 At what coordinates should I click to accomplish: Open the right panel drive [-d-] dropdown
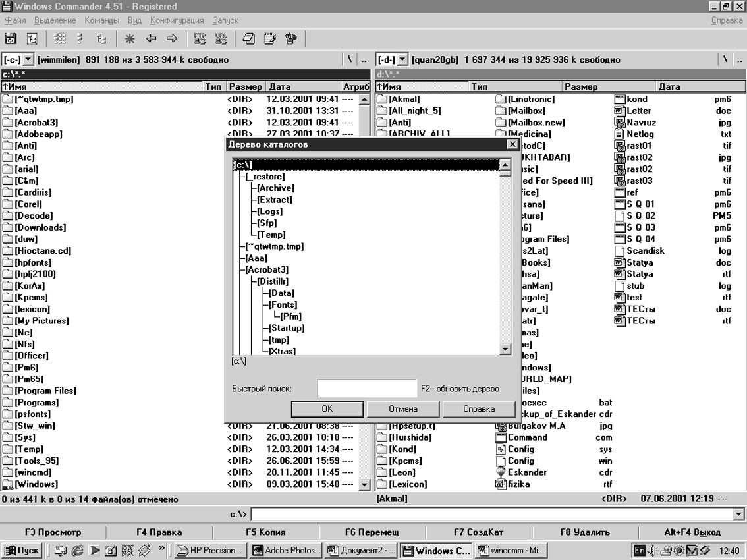tap(402, 59)
